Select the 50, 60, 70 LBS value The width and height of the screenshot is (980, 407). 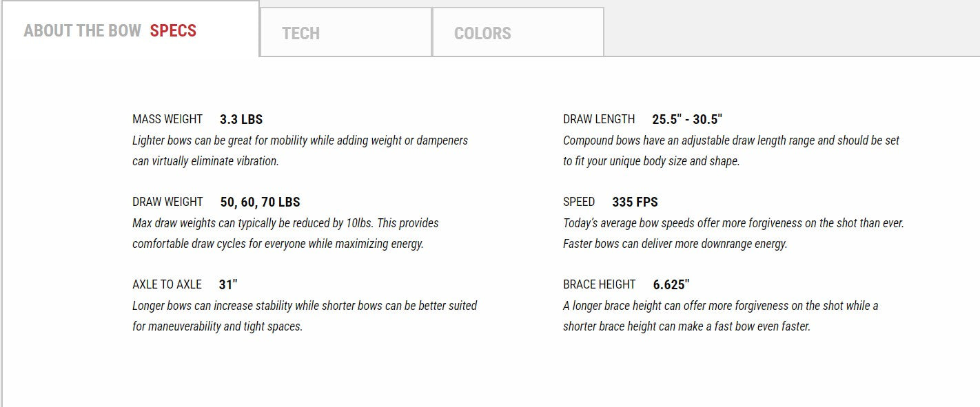coord(260,202)
